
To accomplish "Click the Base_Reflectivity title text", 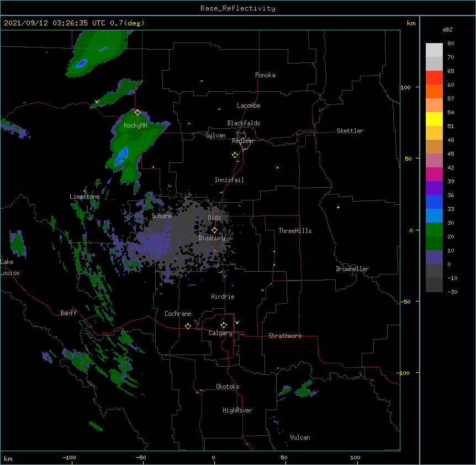I will 237,8.
